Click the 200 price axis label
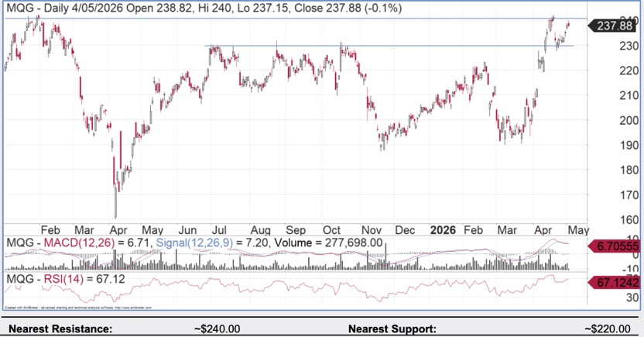 [629, 120]
